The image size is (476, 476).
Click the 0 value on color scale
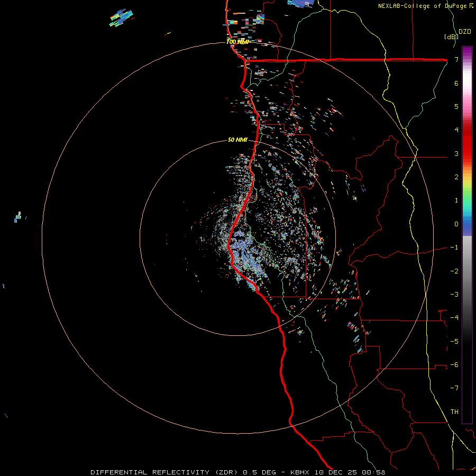point(456,224)
